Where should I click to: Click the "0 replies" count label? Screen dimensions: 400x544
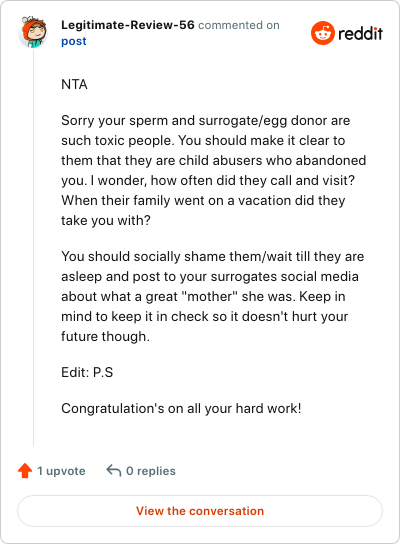coord(151,471)
